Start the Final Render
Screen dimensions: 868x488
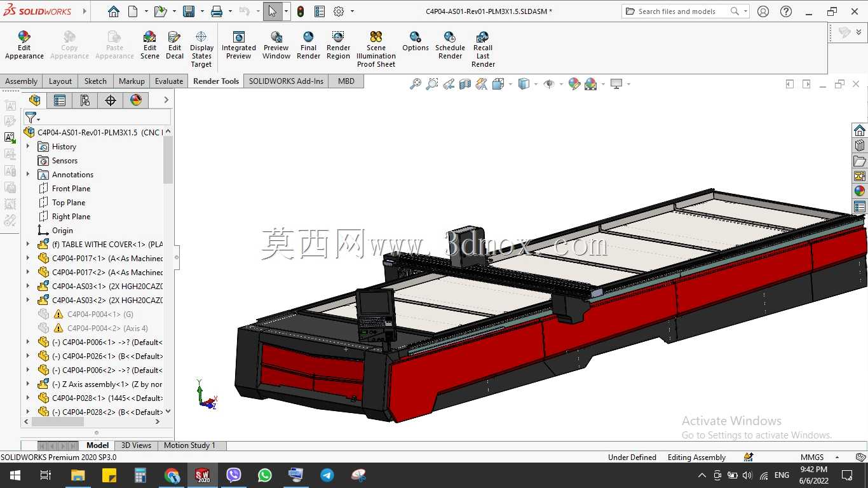point(308,45)
